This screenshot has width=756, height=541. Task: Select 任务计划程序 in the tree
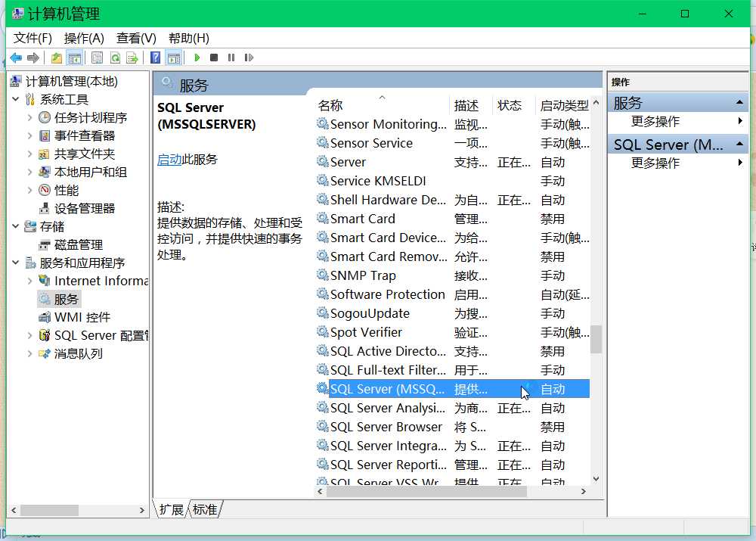point(91,118)
